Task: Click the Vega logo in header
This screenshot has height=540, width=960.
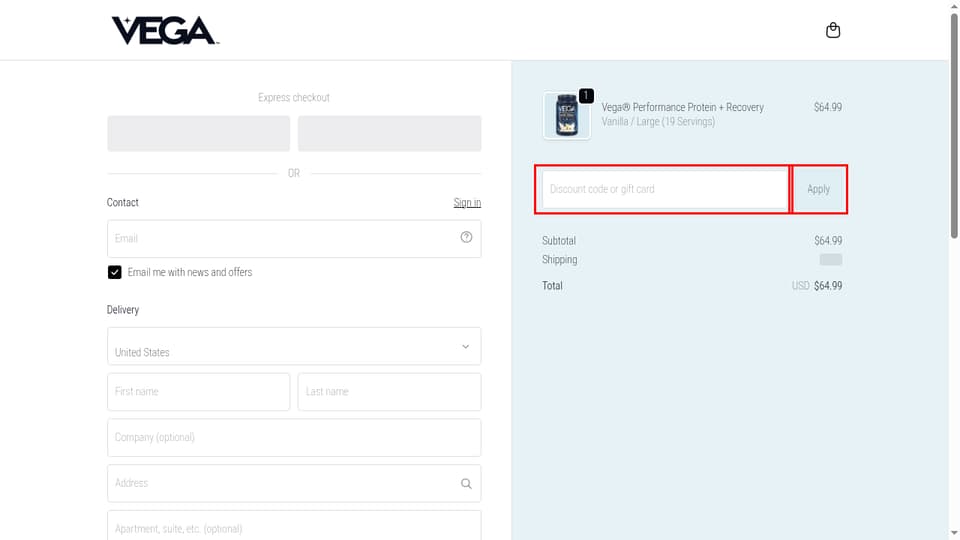Action: 165,31
